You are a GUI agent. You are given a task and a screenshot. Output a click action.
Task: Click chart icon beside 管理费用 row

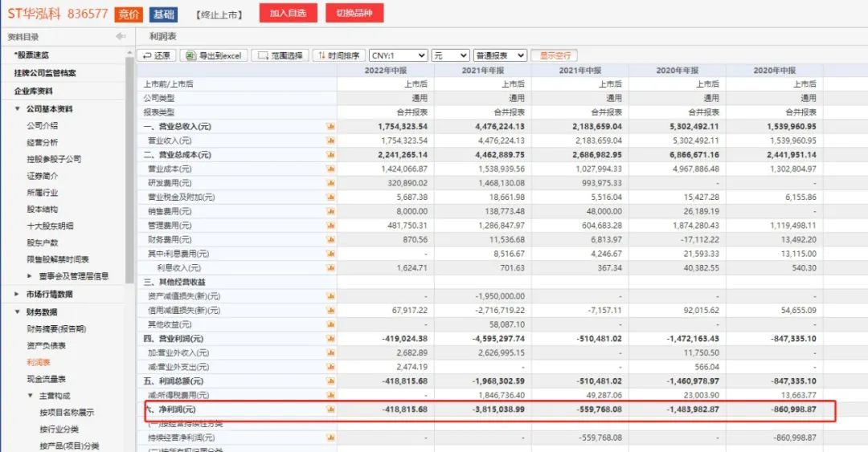330,226
